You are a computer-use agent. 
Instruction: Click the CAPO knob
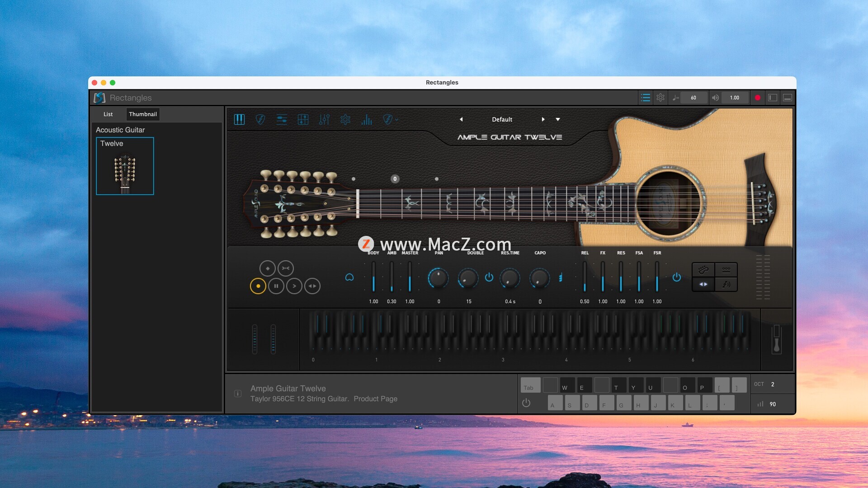coord(539,278)
